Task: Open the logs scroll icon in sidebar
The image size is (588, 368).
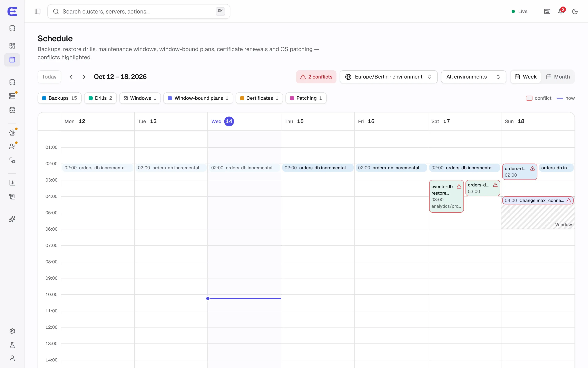Action: click(x=12, y=197)
